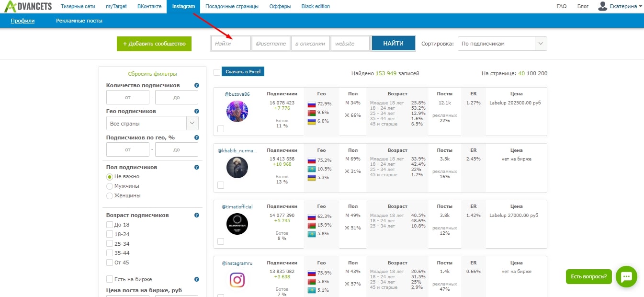Image resolution: width=644 pixels, height=297 pixels.
Task: Open the myTarget tab
Action: 116,6
